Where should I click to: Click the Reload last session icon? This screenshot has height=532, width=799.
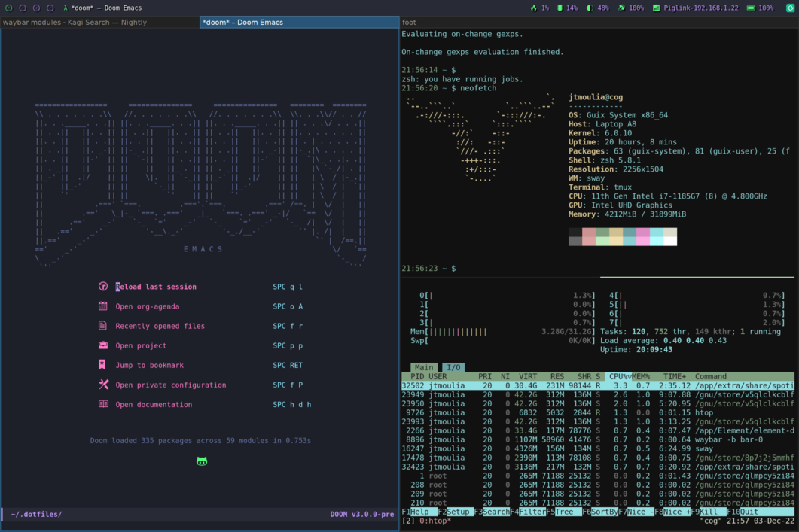103,286
